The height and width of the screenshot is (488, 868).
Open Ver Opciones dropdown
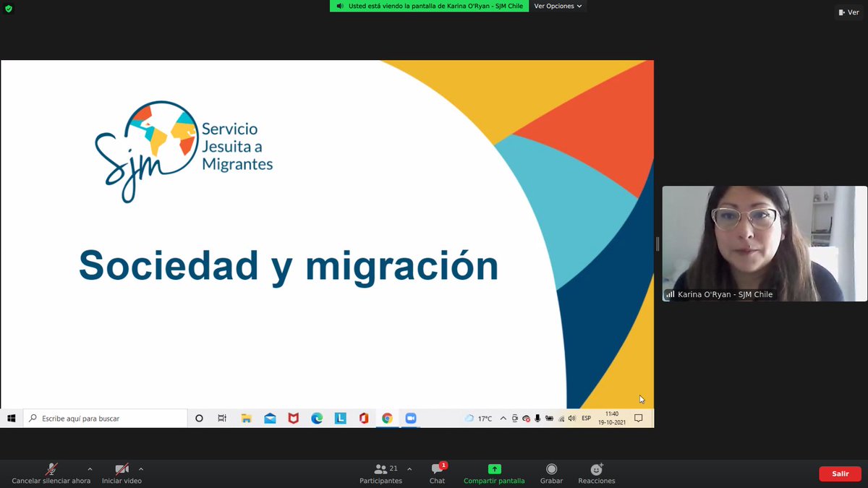(x=558, y=6)
